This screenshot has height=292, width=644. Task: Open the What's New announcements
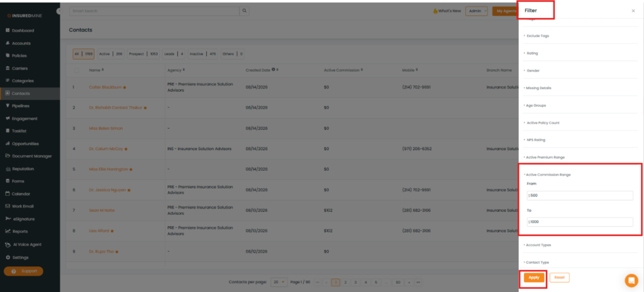(447, 11)
